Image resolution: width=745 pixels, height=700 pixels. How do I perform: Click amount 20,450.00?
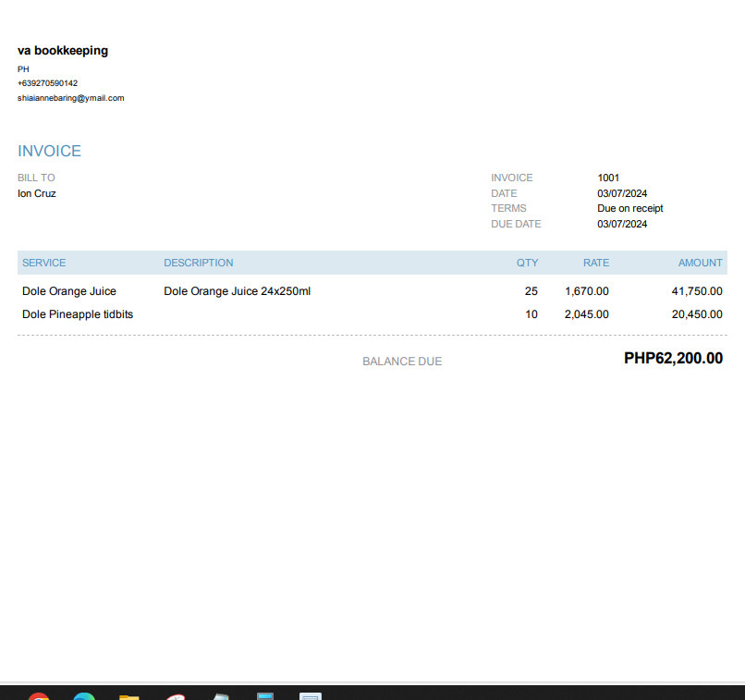[697, 314]
